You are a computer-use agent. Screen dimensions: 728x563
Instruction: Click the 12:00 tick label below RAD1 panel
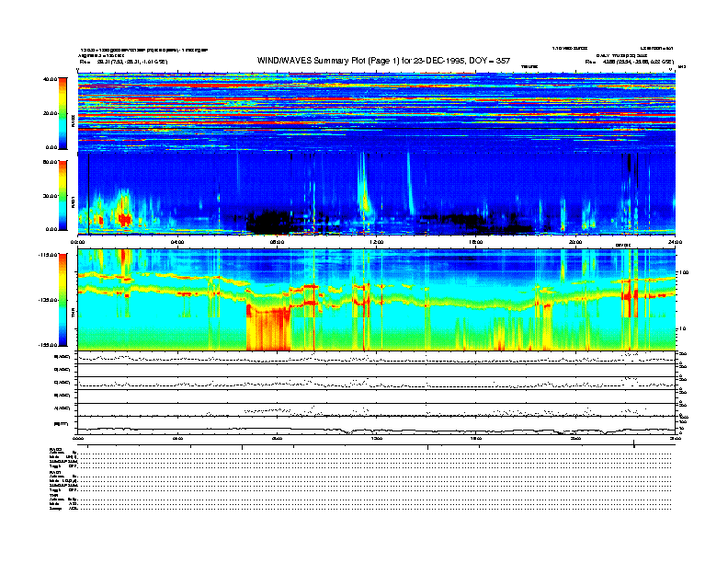coord(377,242)
